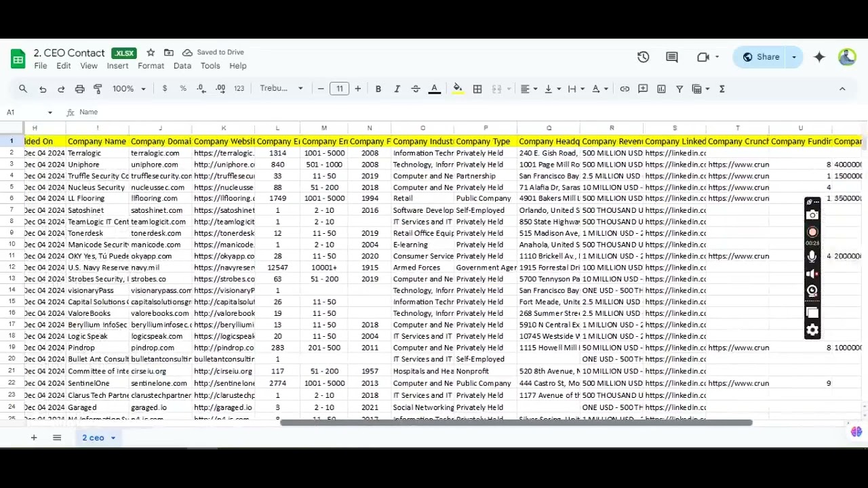Toggle italic formatting
The width and height of the screenshot is (868, 488).
(397, 89)
